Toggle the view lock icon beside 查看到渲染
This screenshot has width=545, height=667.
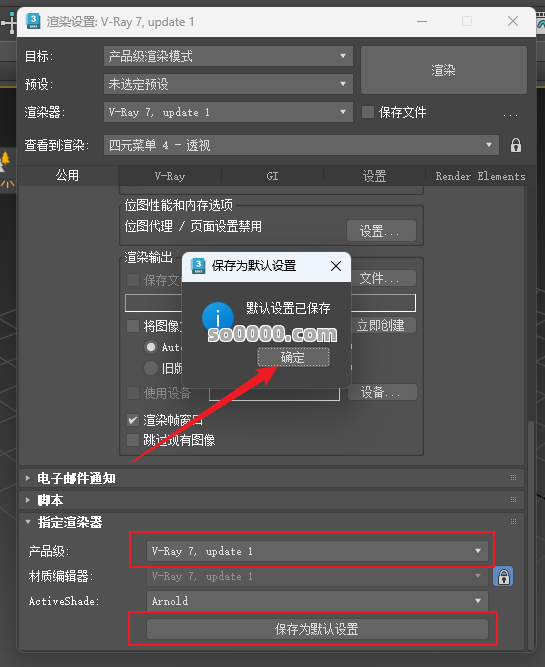(516, 145)
